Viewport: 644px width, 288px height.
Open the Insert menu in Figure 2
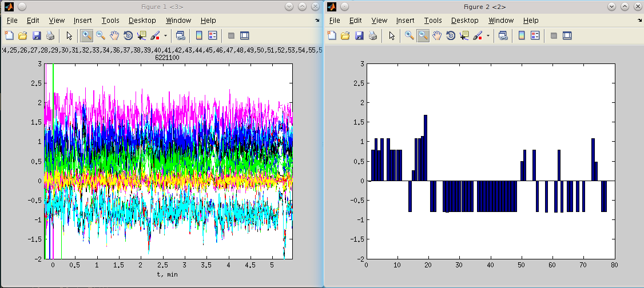click(405, 21)
